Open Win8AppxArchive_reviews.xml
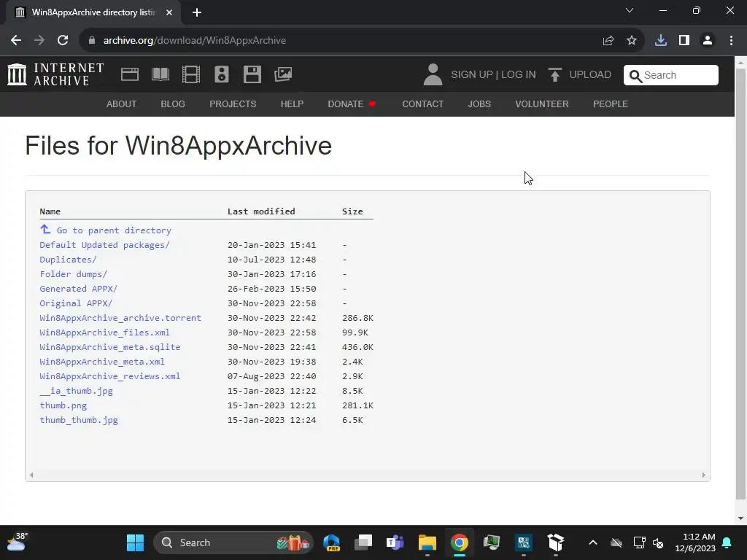The image size is (747, 560). point(110,376)
